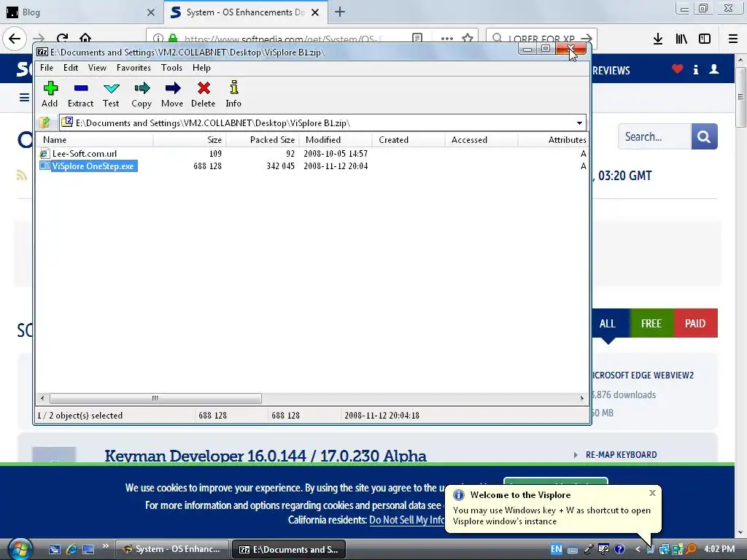Open the File menu in 7-Zip
This screenshot has height=560, width=747.
tap(47, 68)
